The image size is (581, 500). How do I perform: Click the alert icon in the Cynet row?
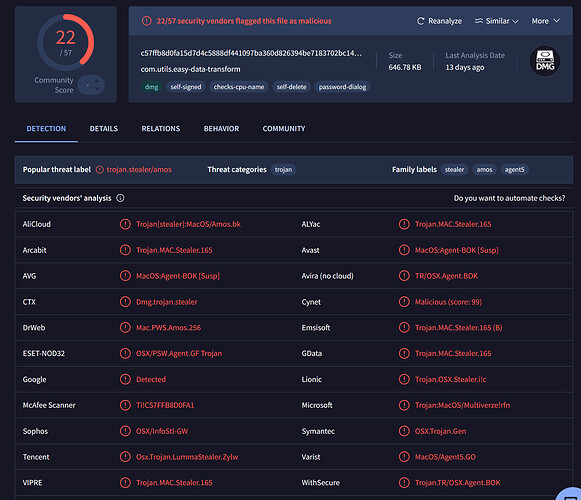(x=404, y=302)
